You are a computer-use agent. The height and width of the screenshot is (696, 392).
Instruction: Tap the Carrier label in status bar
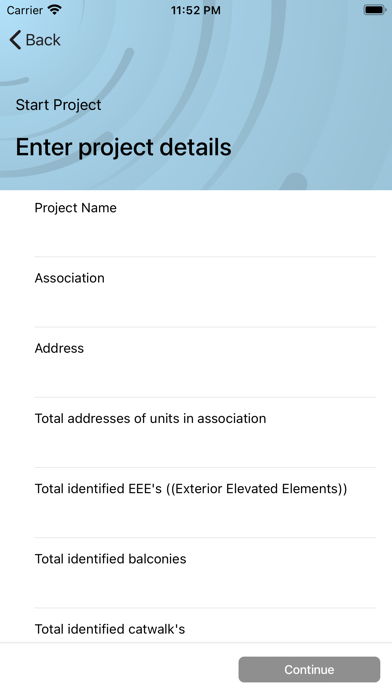[24, 10]
